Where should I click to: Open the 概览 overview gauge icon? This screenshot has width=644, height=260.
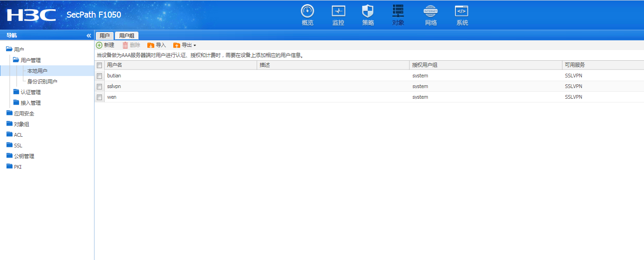pos(308,11)
